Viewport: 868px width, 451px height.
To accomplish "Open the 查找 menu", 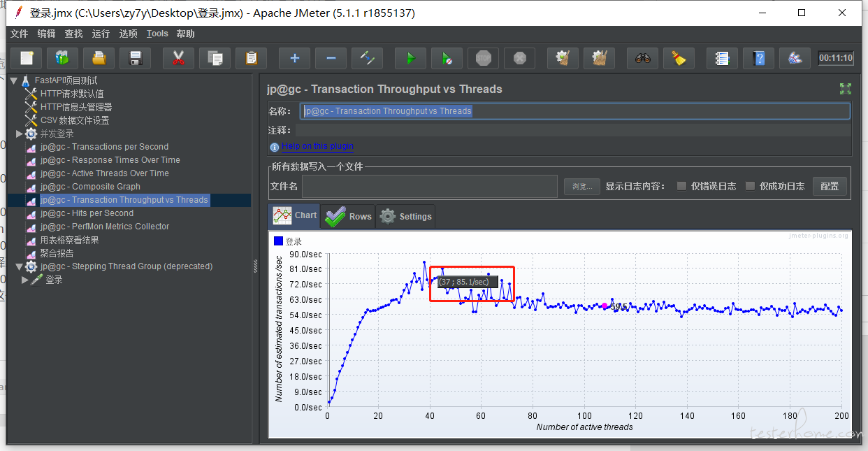I will (73, 34).
